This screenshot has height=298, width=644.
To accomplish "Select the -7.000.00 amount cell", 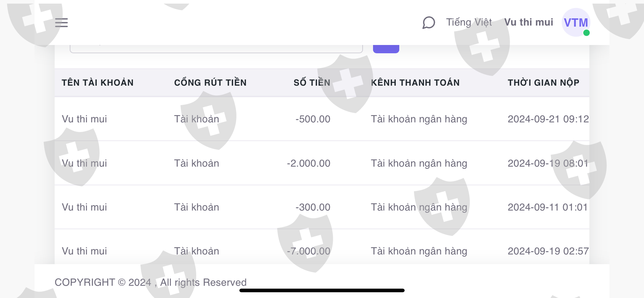I will (x=308, y=251).
